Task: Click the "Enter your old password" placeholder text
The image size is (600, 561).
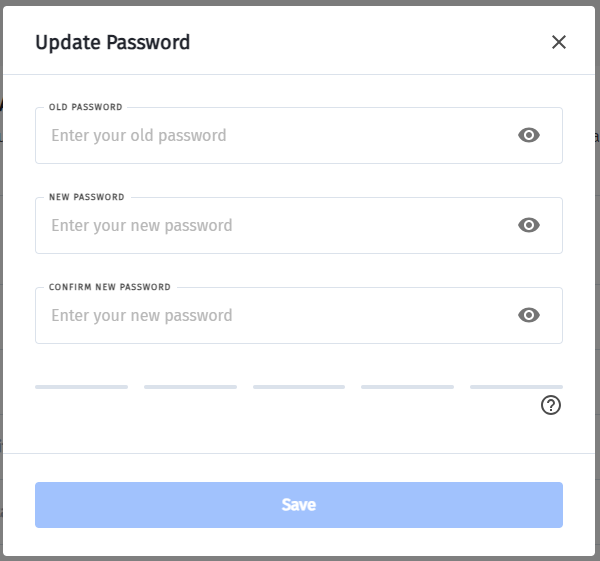Action: tap(139, 135)
